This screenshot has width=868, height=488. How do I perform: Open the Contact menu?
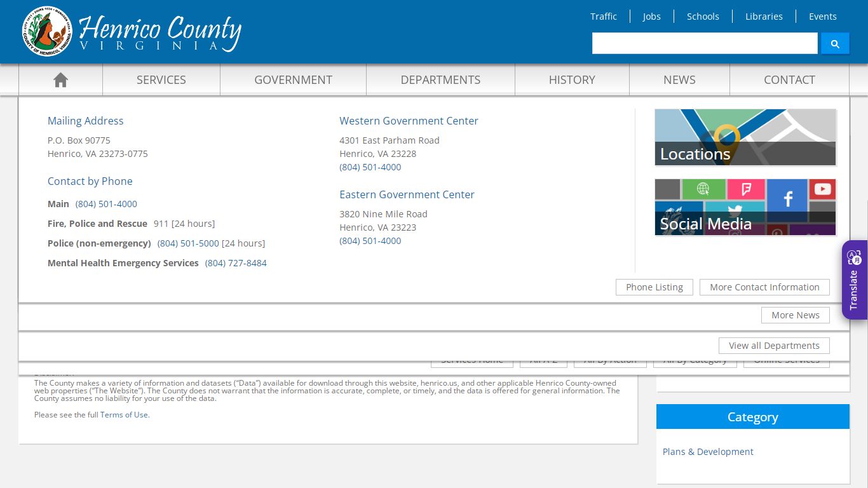pyautogui.click(x=789, y=79)
